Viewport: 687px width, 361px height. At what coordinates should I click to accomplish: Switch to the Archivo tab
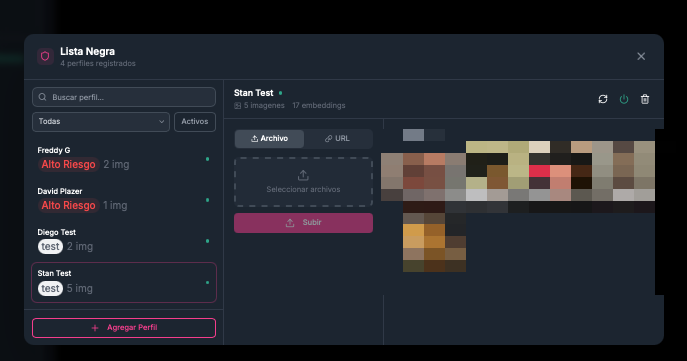point(269,138)
